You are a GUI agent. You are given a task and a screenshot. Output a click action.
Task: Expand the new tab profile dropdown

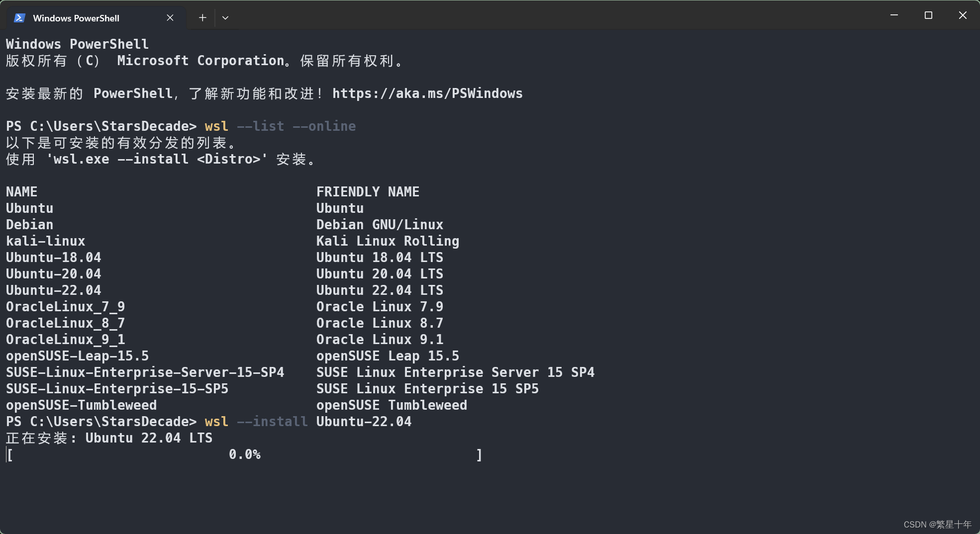[x=225, y=18]
